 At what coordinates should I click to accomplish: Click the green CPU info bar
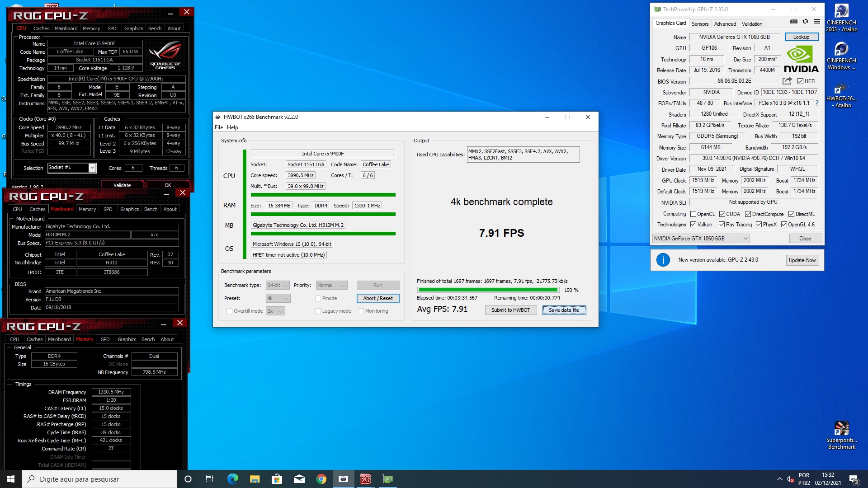pos(323,195)
